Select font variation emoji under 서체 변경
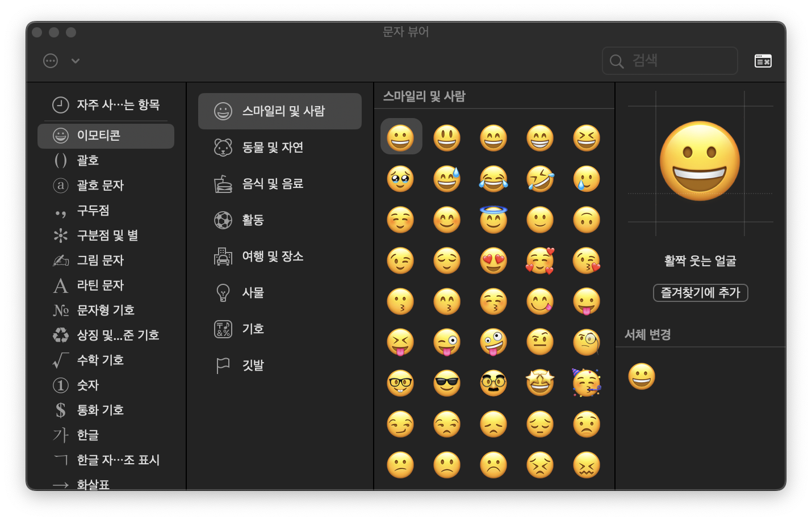This screenshot has height=521, width=812. [642, 376]
